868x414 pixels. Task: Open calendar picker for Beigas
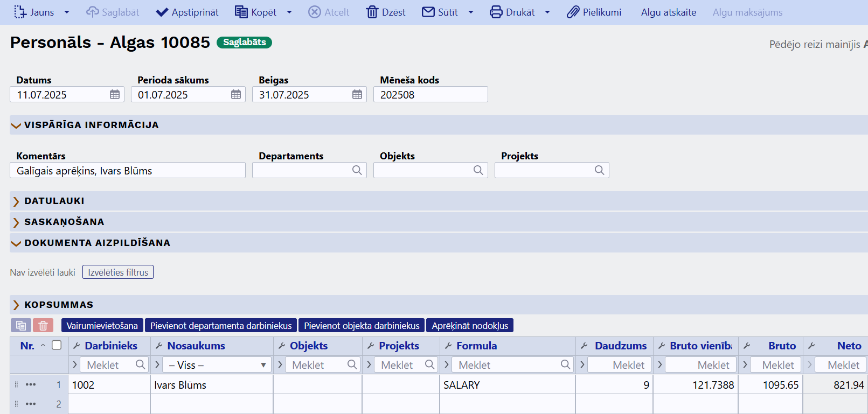[357, 95]
